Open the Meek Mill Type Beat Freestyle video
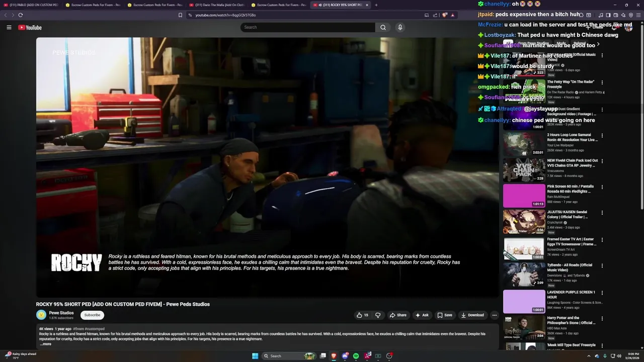This screenshot has height=362, width=644. [572, 345]
